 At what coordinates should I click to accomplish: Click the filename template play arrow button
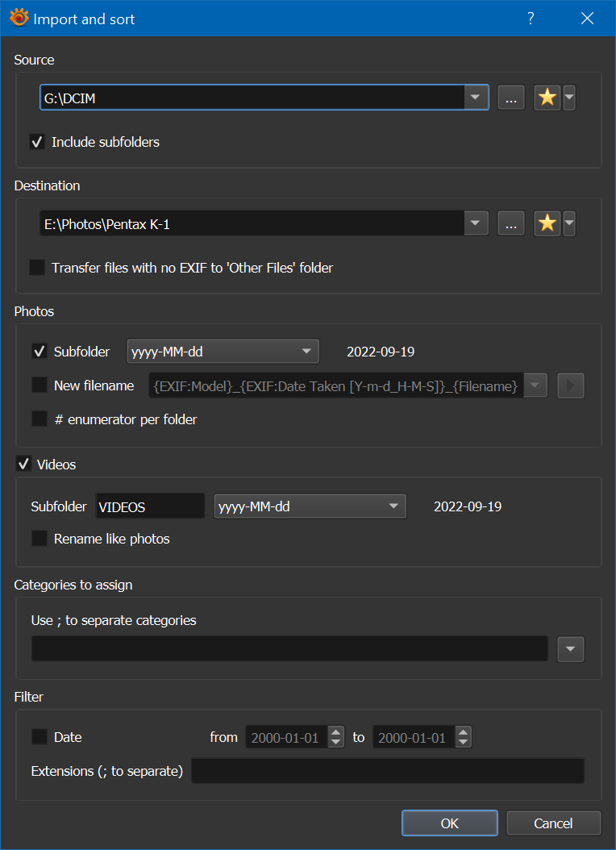571,385
